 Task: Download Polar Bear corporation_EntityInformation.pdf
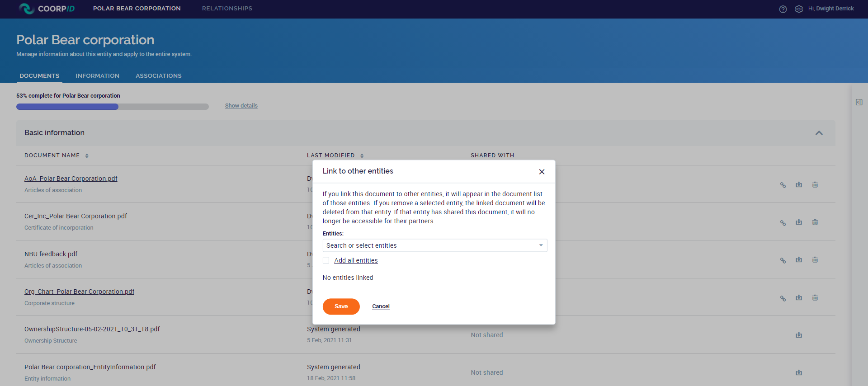[799, 372]
